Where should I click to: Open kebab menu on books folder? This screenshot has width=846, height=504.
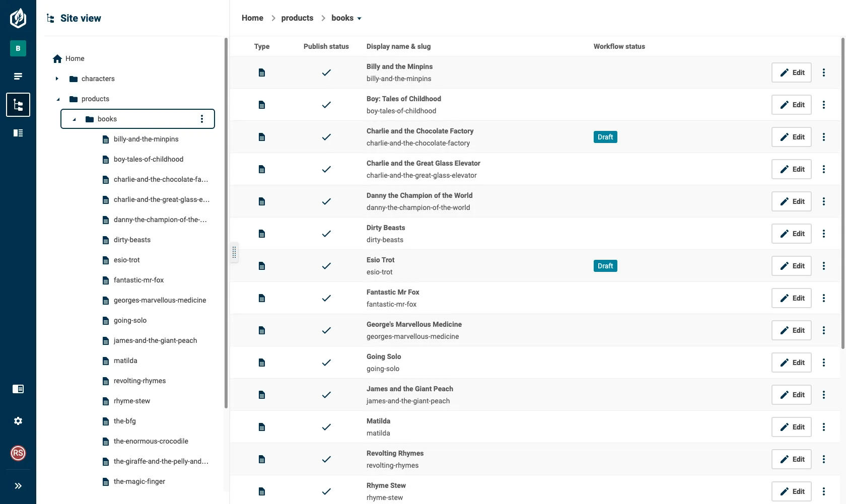tap(202, 119)
